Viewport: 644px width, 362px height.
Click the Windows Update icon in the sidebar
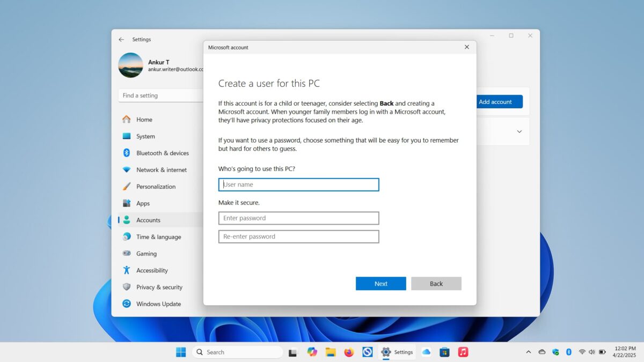(x=127, y=304)
